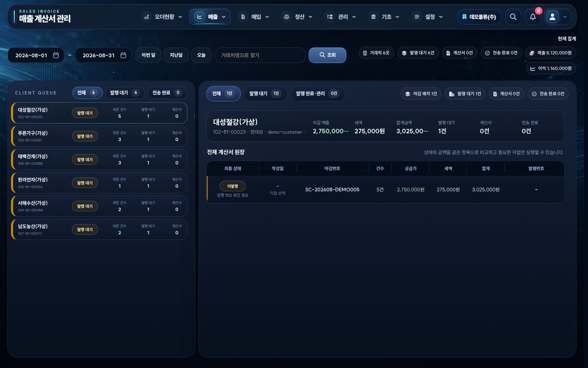Click the 설정 sliders icon
The width and height of the screenshot is (588, 368).
click(x=417, y=17)
